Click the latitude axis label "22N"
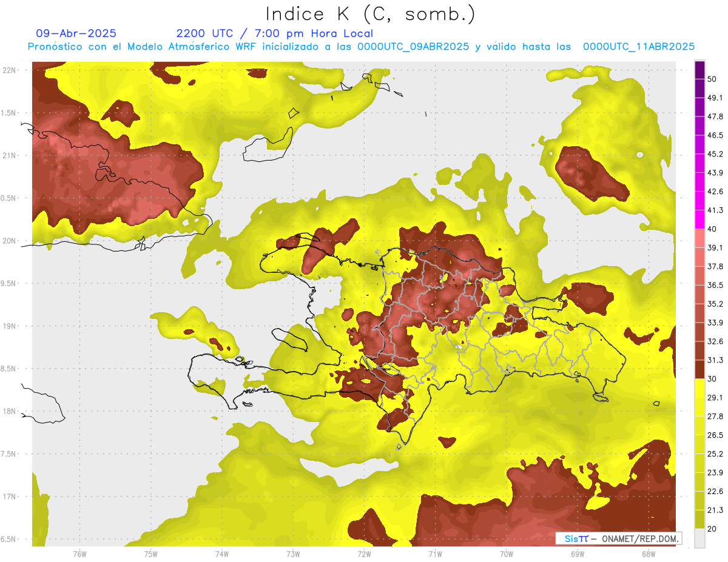This screenshot has width=728, height=562. (10, 70)
